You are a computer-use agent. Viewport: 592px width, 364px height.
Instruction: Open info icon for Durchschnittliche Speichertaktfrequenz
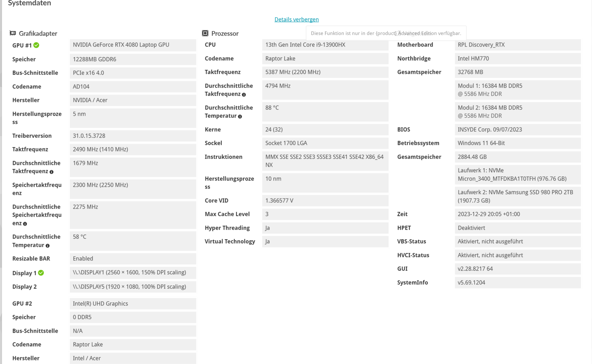pyautogui.click(x=25, y=224)
